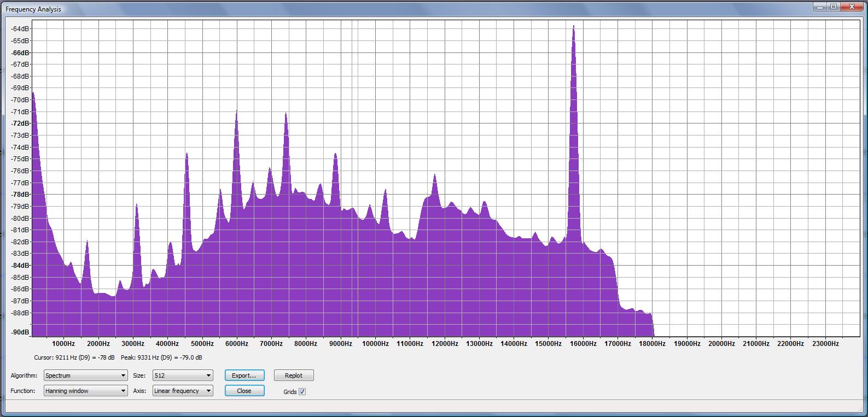This screenshot has height=417, width=868.
Task: Toggle the Grids checkbox
Action: click(302, 392)
